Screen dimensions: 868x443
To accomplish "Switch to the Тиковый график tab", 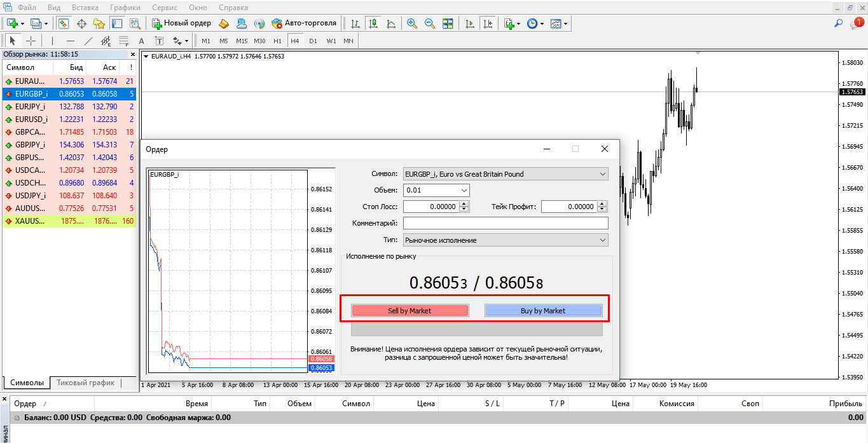I will pyautogui.click(x=85, y=383).
